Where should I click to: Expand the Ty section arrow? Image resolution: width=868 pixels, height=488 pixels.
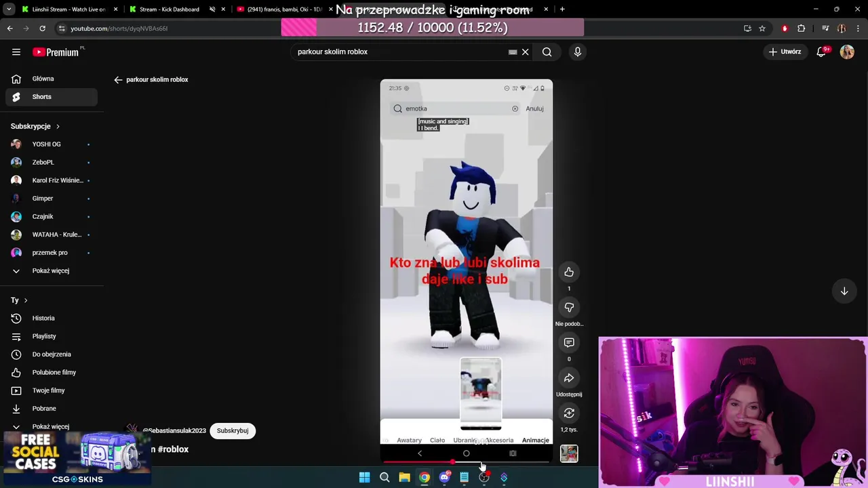(26, 300)
